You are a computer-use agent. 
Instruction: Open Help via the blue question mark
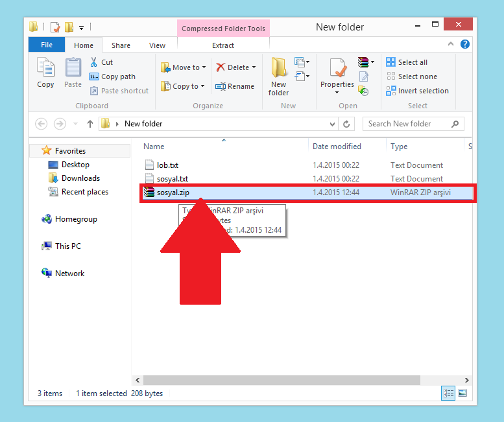(x=465, y=44)
